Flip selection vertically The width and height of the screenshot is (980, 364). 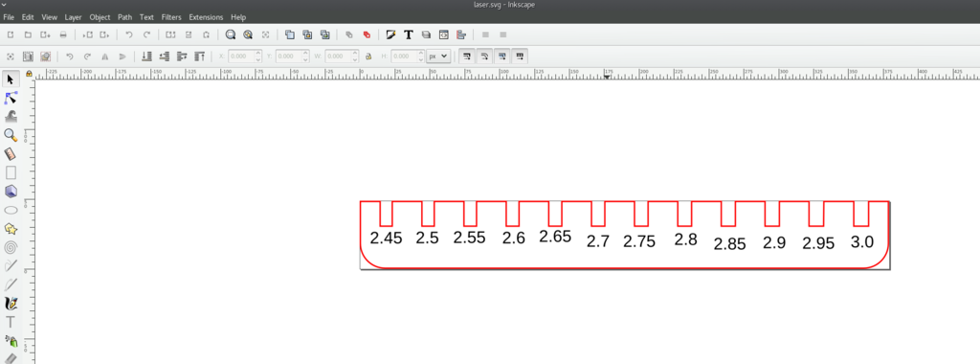122,57
